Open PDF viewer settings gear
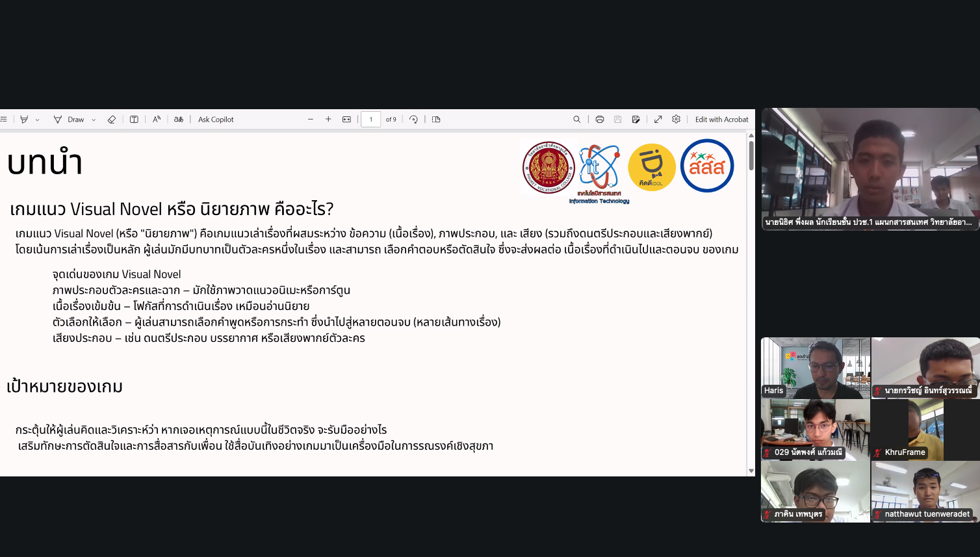This screenshot has width=980, height=557. [676, 120]
